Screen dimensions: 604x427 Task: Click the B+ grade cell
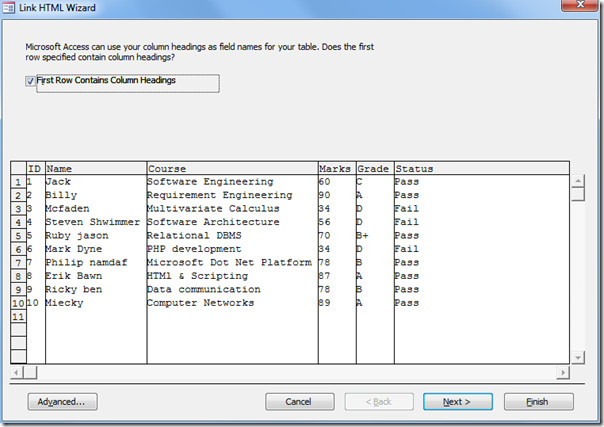coord(375,236)
